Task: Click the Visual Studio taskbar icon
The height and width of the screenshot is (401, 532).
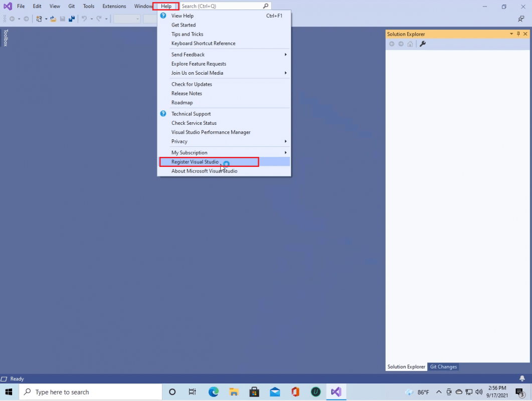Action: (336, 392)
